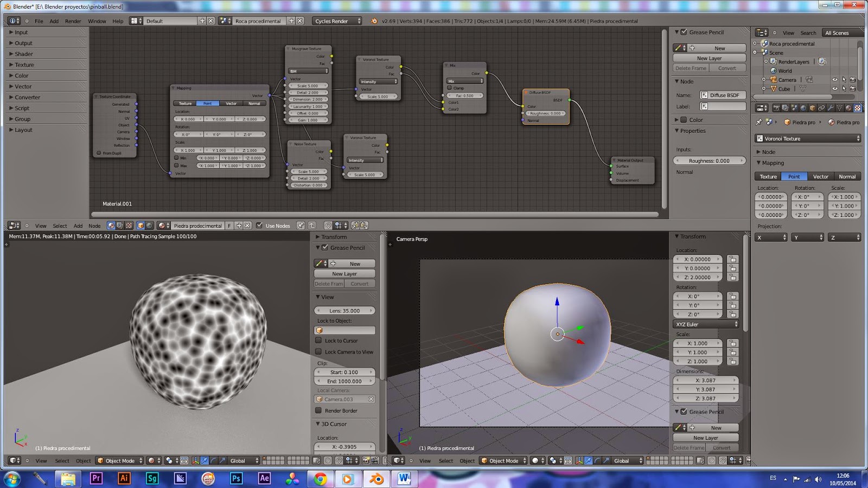Open the Cycles Render engine dropdown
Screen dimensions: 868x488
click(336, 21)
